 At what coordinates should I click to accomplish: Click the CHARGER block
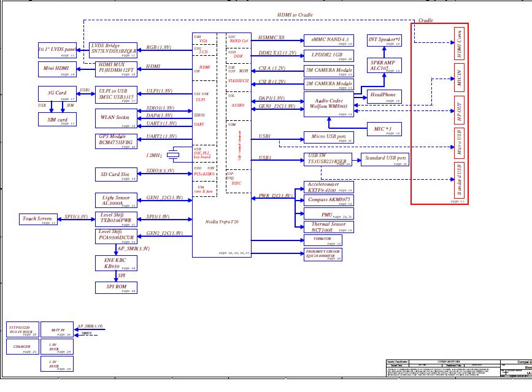[23, 347]
